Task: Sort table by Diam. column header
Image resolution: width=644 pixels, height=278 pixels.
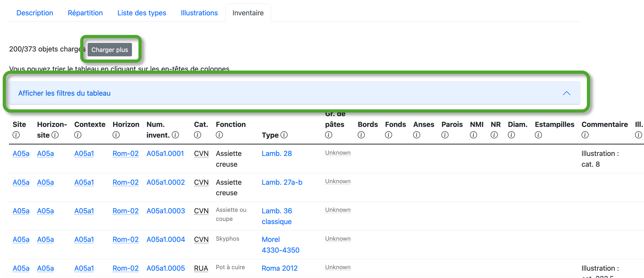Action: pos(517,125)
